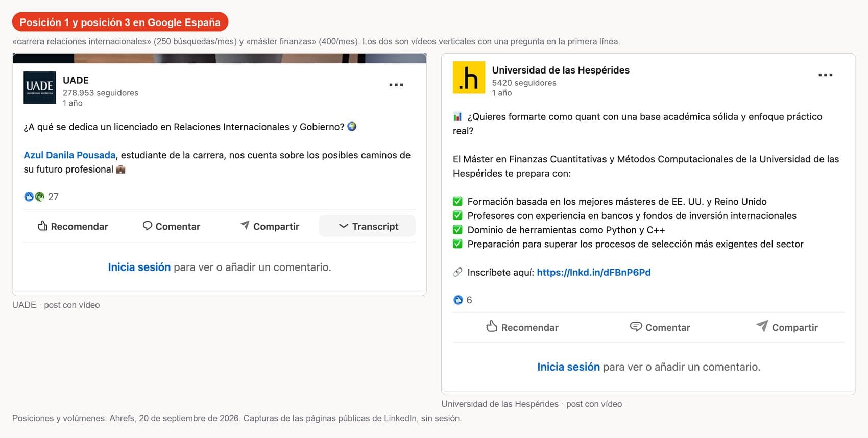Click the UADE video thumbnail strip

pyautogui.click(x=220, y=58)
